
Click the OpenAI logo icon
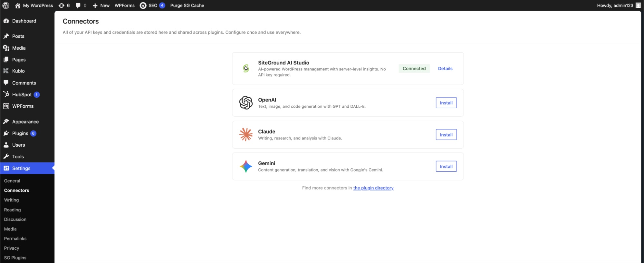(246, 103)
